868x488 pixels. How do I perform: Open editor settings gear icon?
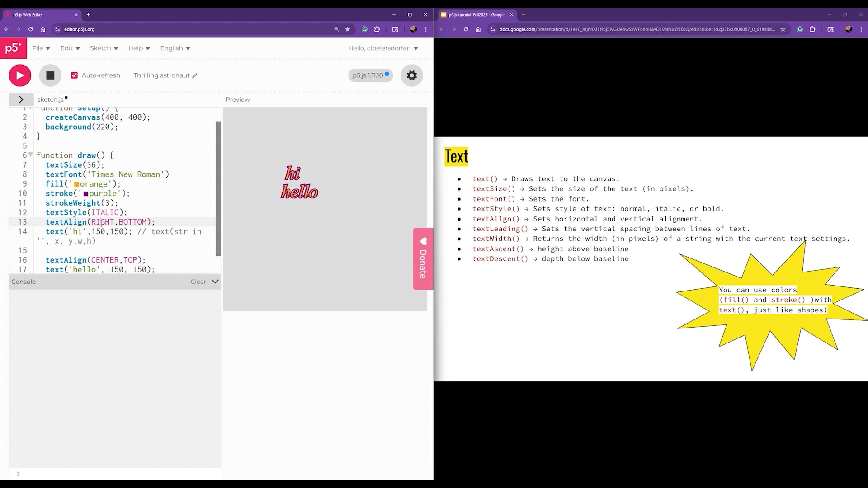(x=411, y=75)
